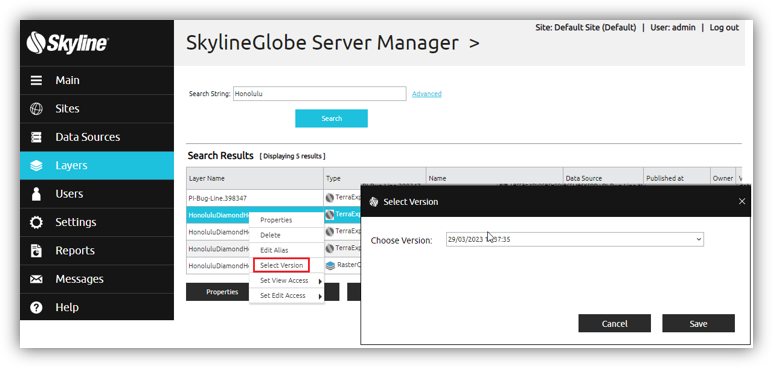
Task: Sort by the Type column header
Action: click(375, 179)
